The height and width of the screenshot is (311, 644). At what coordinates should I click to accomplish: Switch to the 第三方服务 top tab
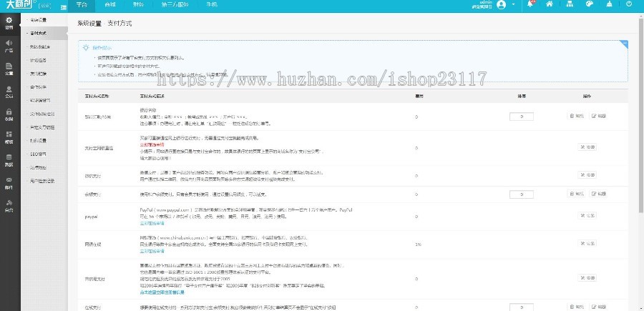175,5
